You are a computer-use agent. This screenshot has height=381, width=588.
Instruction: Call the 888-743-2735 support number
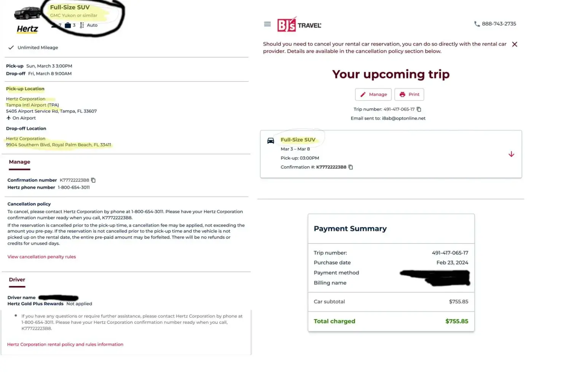pos(499,24)
